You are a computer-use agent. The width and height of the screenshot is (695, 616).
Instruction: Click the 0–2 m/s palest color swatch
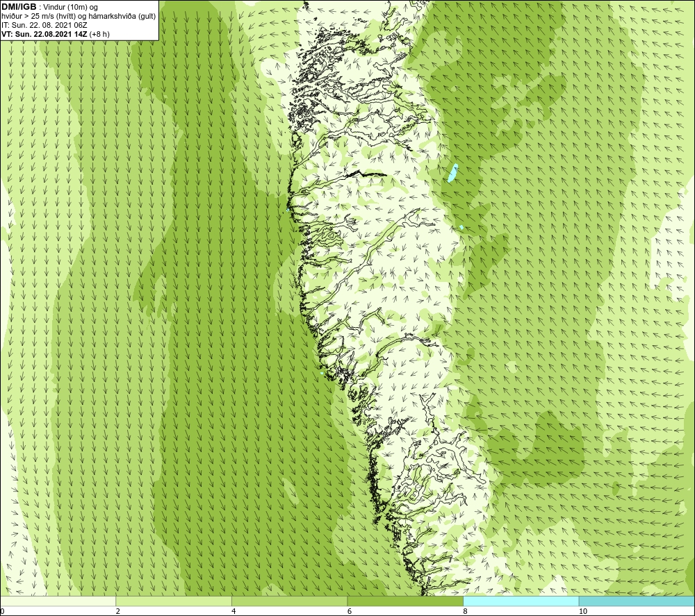click(x=58, y=601)
